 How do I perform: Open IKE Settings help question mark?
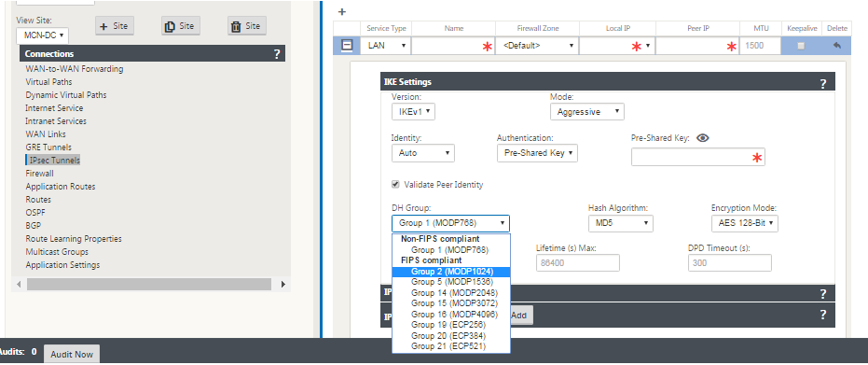click(x=823, y=84)
